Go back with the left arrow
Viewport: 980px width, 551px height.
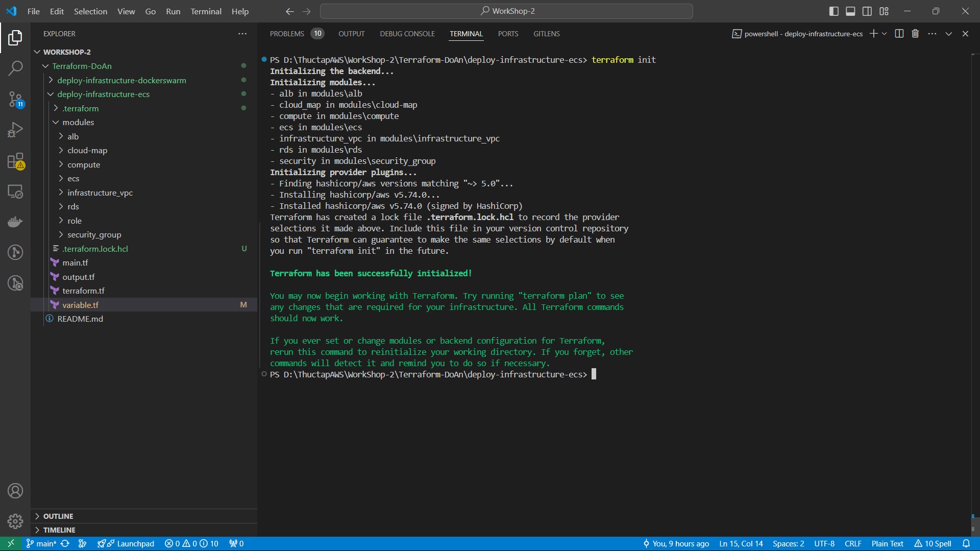point(290,11)
